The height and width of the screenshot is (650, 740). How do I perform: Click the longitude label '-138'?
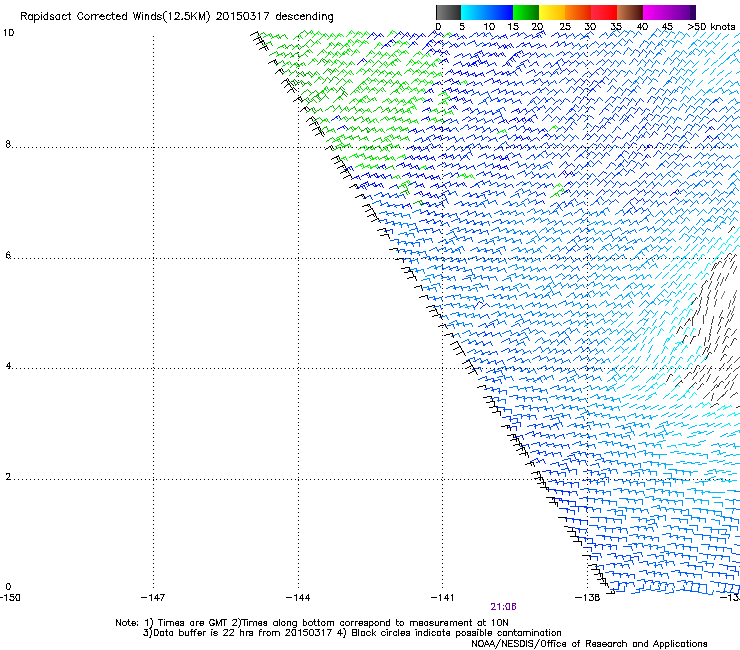[x=588, y=598]
